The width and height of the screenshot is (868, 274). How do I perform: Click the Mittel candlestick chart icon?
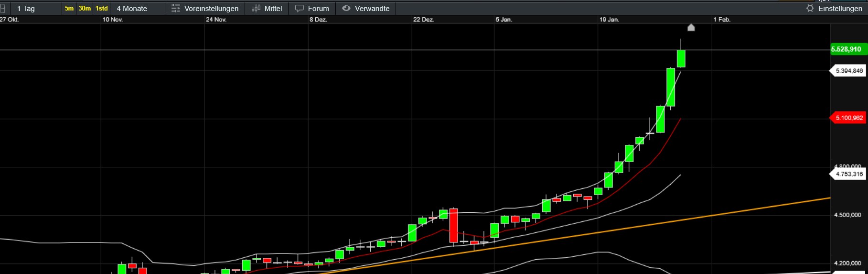click(256, 9)
